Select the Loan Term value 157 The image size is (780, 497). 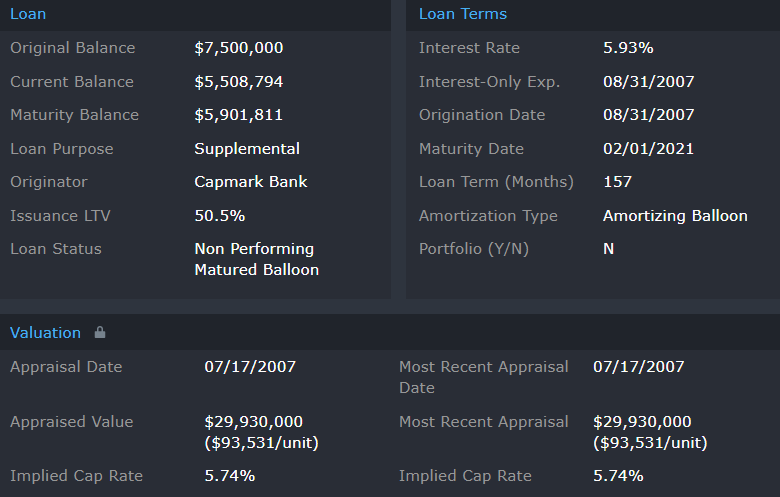[x=618, y=182]
